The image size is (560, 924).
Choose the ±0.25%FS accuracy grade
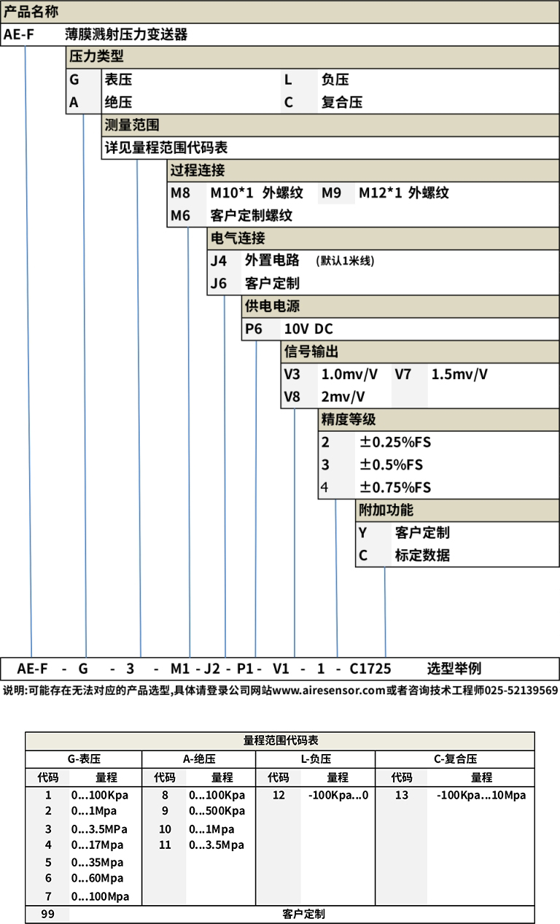pyautogui.click(x=394, y=442)
